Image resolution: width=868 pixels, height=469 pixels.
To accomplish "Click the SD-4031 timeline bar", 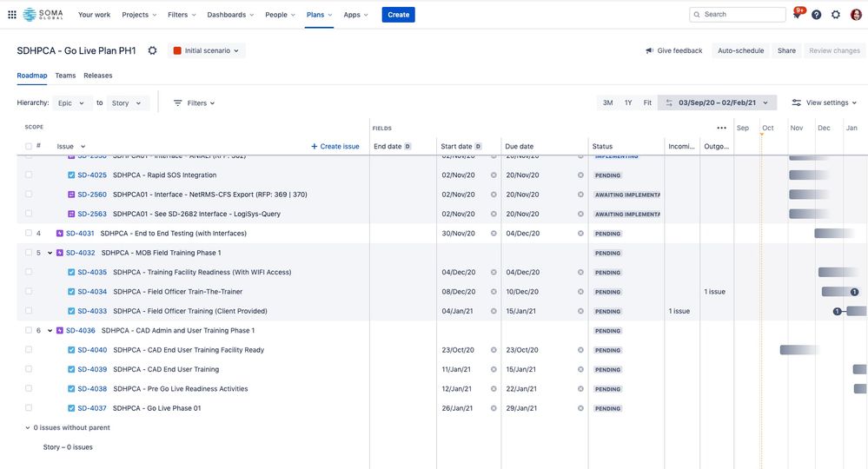I will pos(833,234).
